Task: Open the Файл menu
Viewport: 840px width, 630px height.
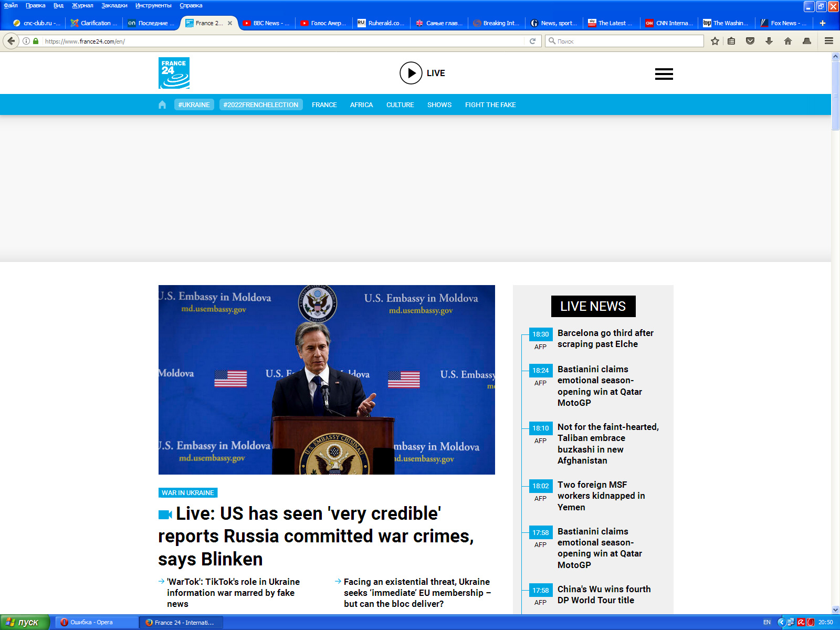Action: click(10, 5)
